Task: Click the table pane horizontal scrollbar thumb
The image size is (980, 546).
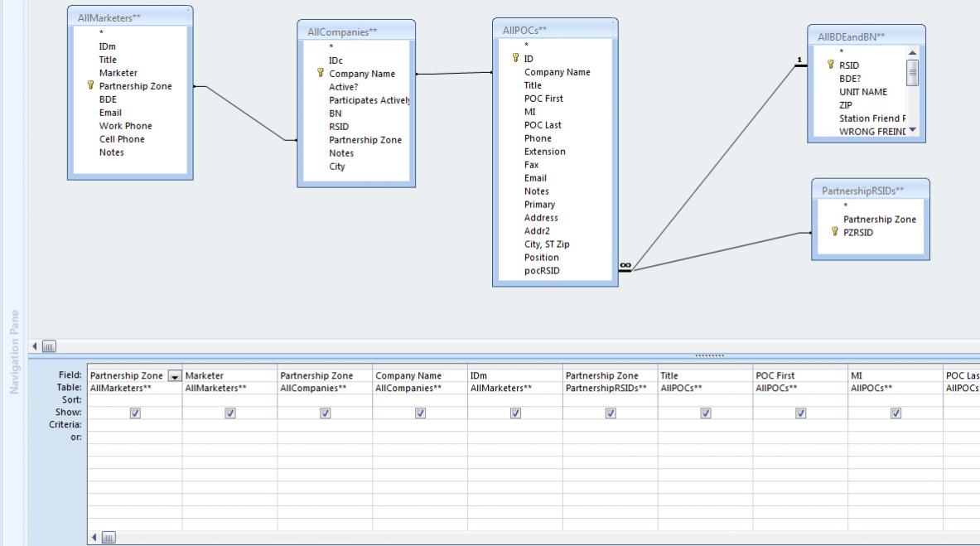Action: (49, 345)
